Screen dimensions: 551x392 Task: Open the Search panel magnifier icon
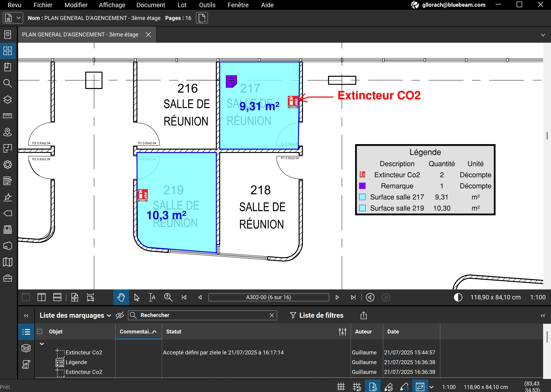point(8,83)
